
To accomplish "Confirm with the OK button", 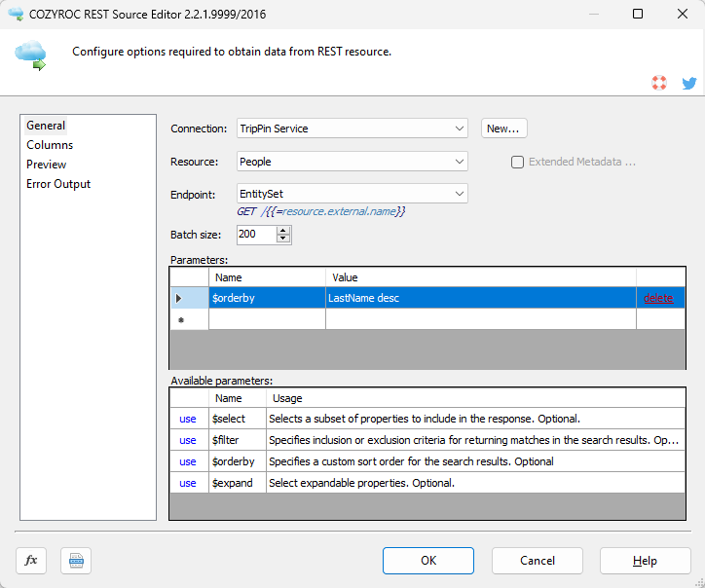I will (x=428, y=561).
